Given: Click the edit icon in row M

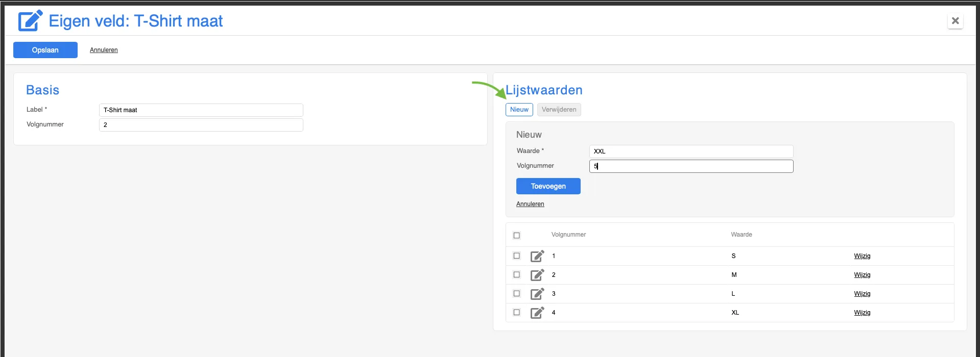Looking at the screenshot, I should [x=537, y=275].
